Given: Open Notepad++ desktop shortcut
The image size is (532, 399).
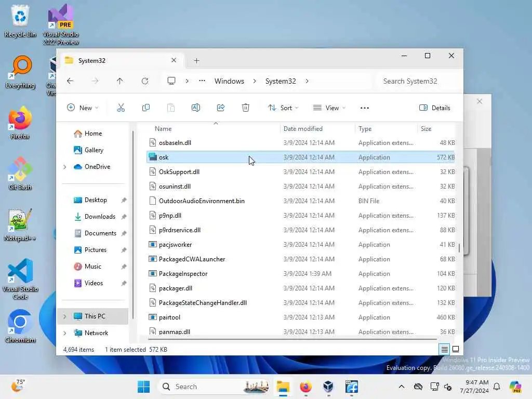Looking at the screenshot, I should pos(20,224).
